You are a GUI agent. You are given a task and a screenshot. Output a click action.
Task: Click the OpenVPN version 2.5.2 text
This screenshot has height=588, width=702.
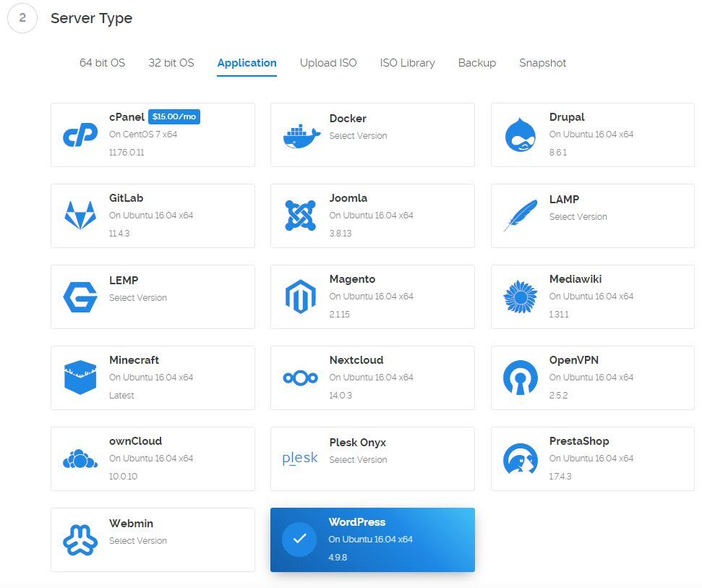point(558,396)
